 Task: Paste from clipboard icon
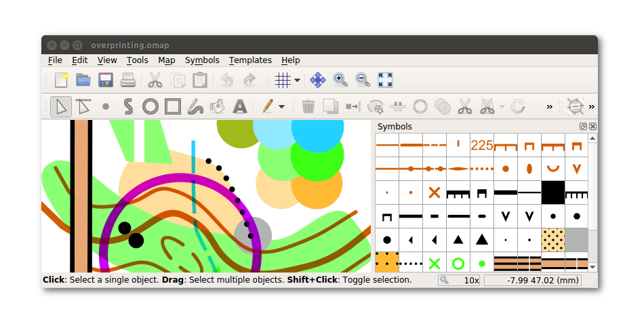(x=199, y=80)
